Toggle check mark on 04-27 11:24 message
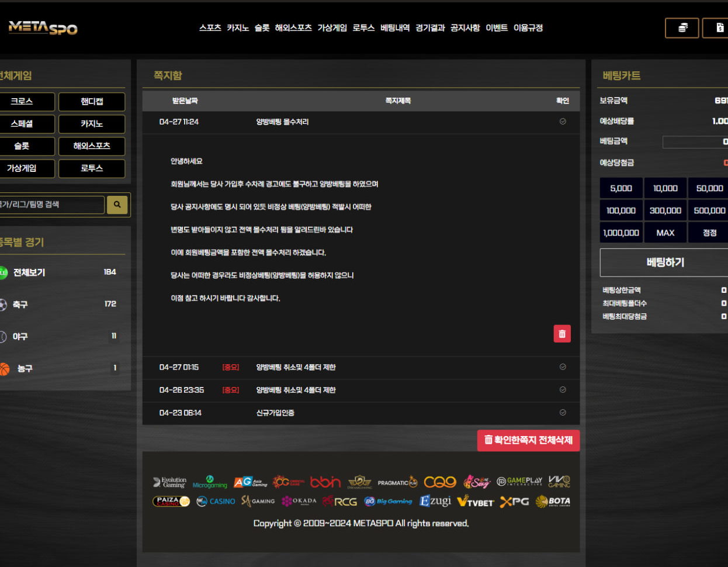Viewport: 728px width, 567px height. (x=563, y=122)
